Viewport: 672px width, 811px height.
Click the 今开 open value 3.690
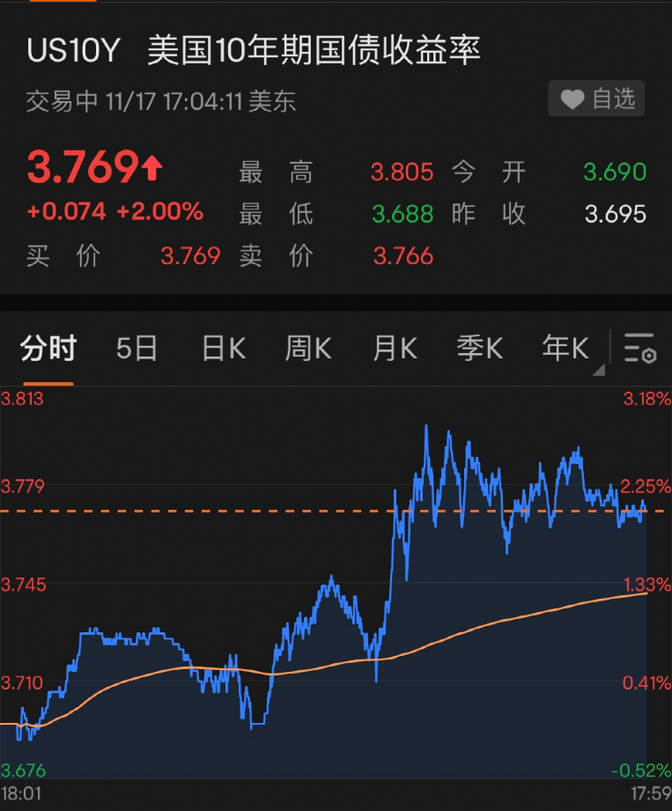[615, 172]
